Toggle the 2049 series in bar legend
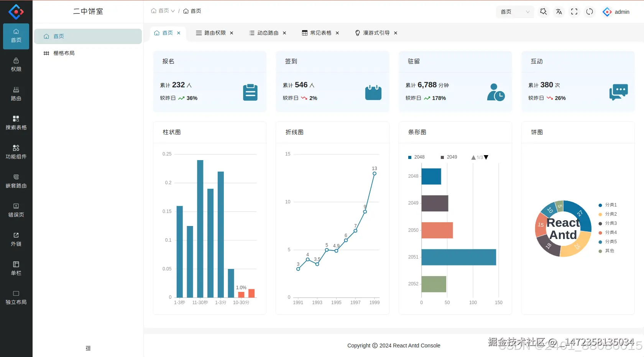The height and width of the screenshot is (357, 644). (449, 157)
